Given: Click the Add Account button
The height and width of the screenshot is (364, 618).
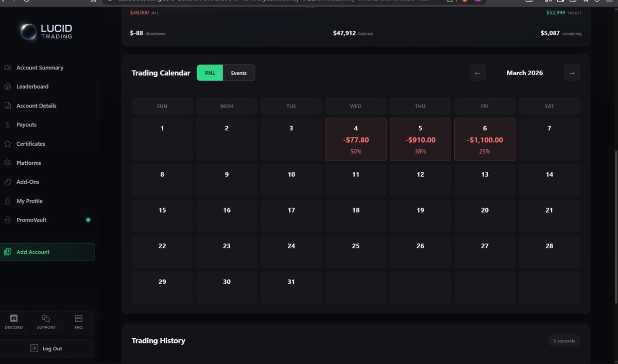Looking at the screenshot, I should pos(47,252).
